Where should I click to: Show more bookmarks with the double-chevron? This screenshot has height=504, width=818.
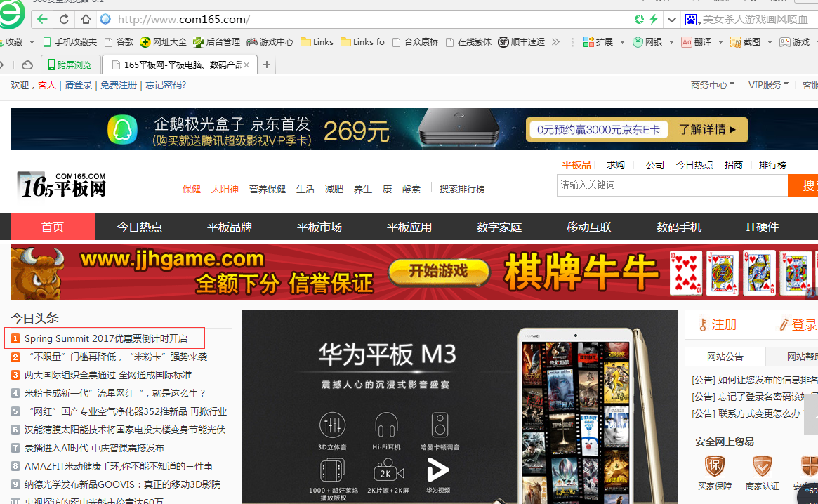[x=555, y=41]
